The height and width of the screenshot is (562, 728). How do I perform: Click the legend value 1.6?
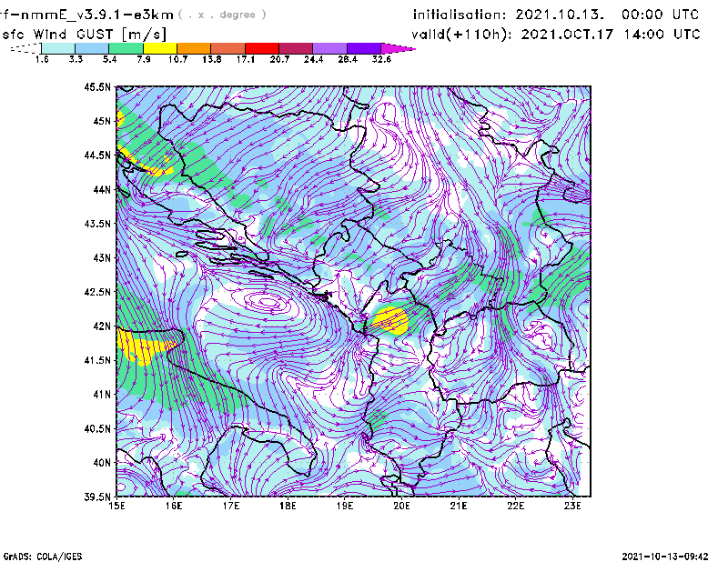point(42,59)
